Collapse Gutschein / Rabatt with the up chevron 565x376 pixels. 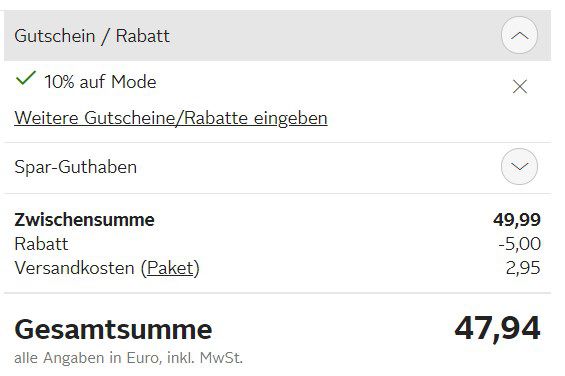[519, 35]
